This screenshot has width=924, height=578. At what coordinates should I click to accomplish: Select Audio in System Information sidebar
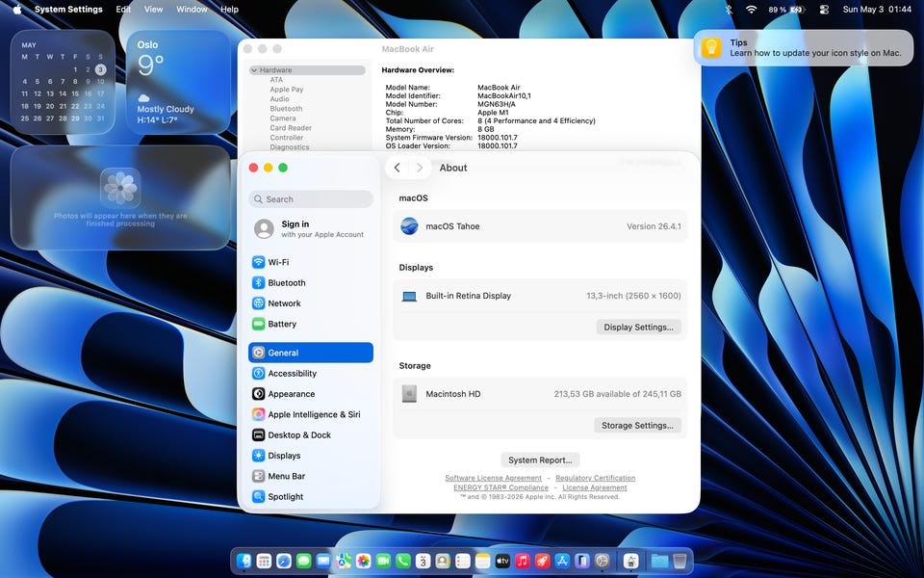click(x=279, y=99)
